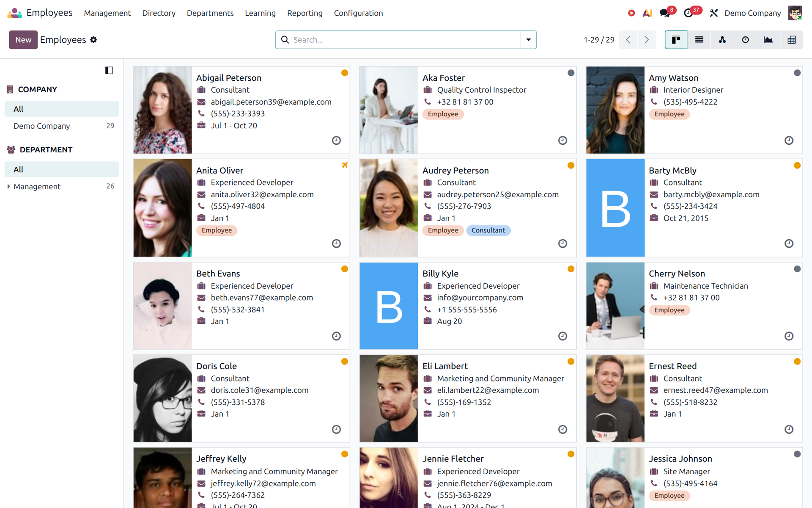The width and height of the screenshot is (812, 508).
Task: Open activity clock on Aka Foster card
Action: point(562,141)
